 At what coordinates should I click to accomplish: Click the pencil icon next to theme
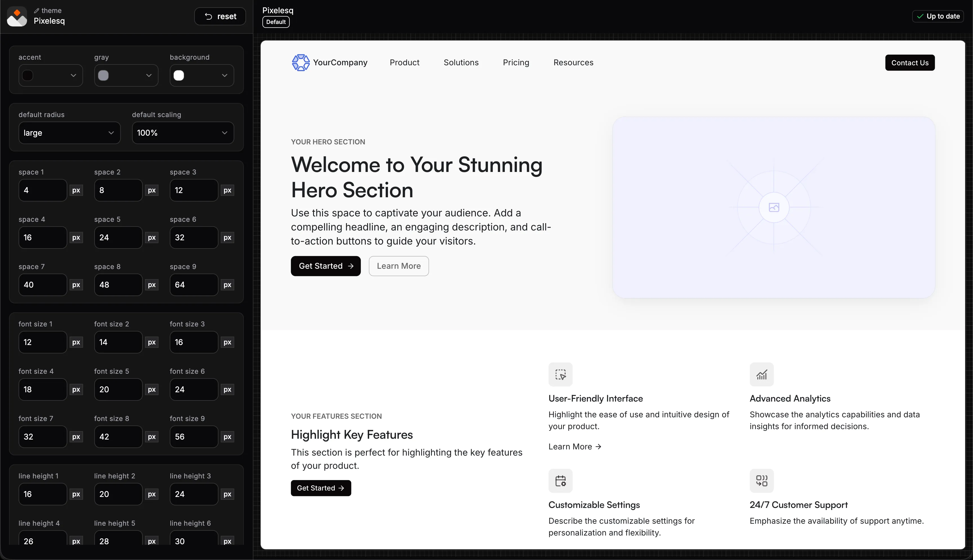[x=37, y=11]
